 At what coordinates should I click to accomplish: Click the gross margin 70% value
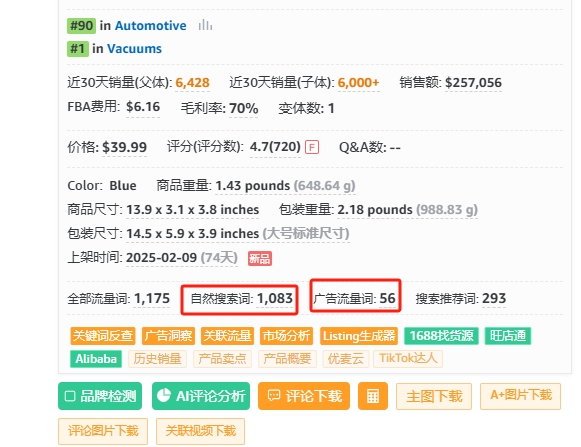click(x=243, y=108)
